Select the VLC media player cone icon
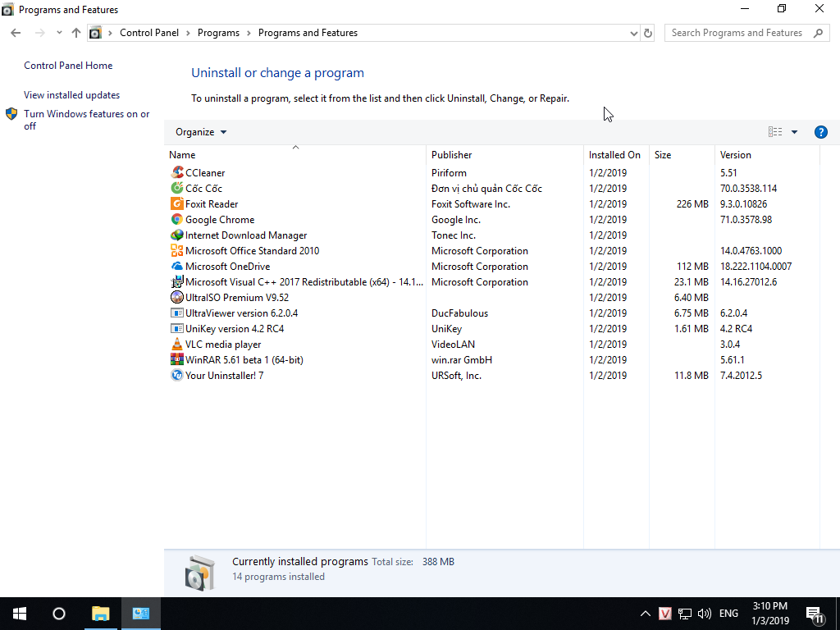This screenshot has width=840, height=630. point(177,345)
